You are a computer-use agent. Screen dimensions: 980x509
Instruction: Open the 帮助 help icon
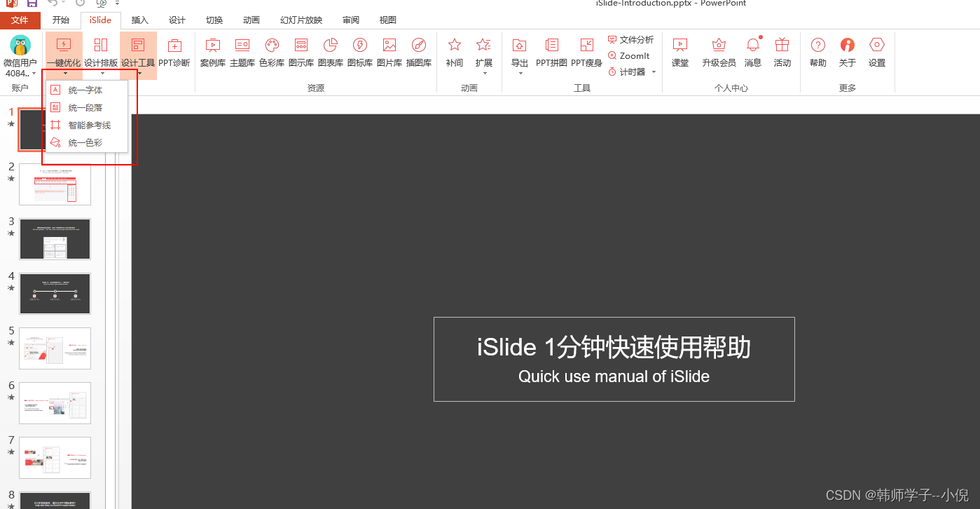(x=818, y=46)
